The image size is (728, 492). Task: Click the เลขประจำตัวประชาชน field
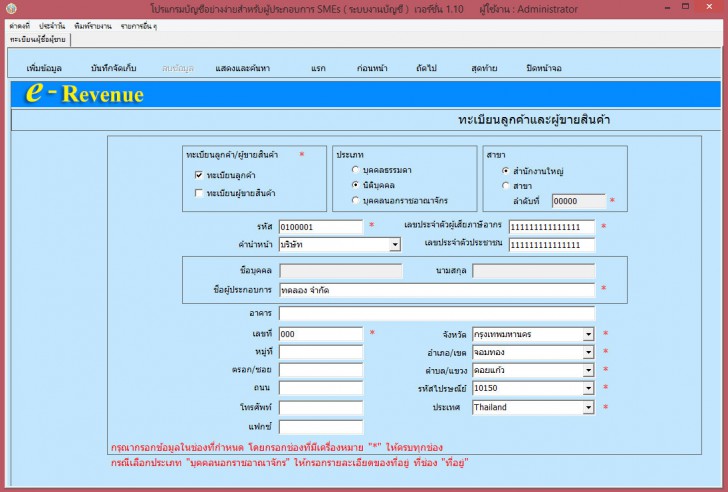[x=552, y=245]
